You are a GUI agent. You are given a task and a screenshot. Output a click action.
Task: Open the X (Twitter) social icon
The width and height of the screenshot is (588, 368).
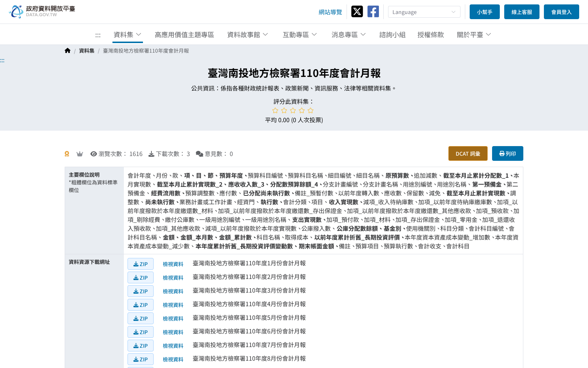(357, 11)
